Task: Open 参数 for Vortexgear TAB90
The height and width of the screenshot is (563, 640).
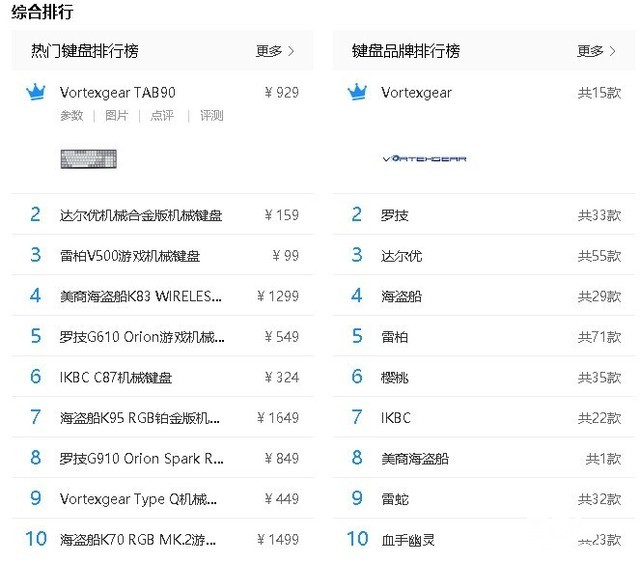Action: coord(72,116)
